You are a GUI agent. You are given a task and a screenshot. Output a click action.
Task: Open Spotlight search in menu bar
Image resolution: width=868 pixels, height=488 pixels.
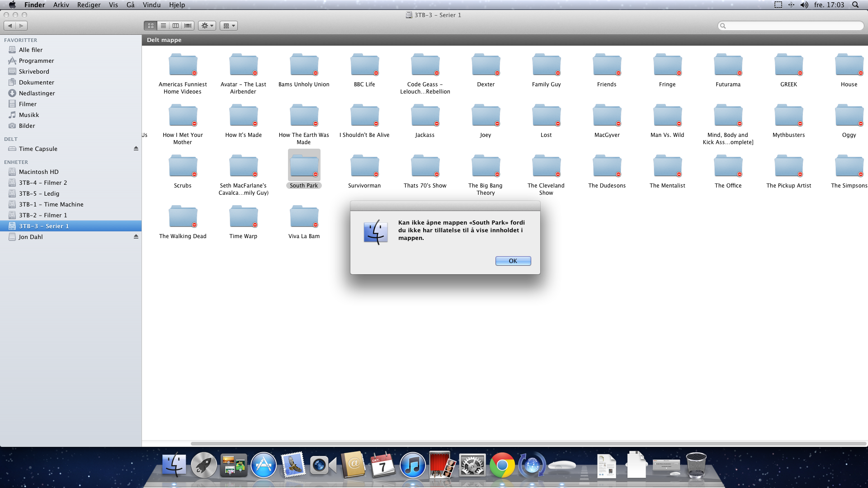[x=855, y=5]
